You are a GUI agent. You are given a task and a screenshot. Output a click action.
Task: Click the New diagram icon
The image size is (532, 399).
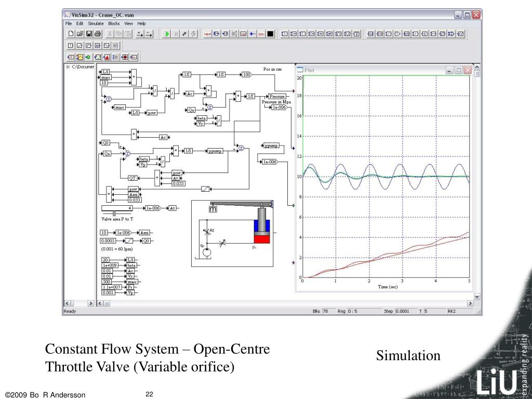pyautogui.click(x=71, y=34)
